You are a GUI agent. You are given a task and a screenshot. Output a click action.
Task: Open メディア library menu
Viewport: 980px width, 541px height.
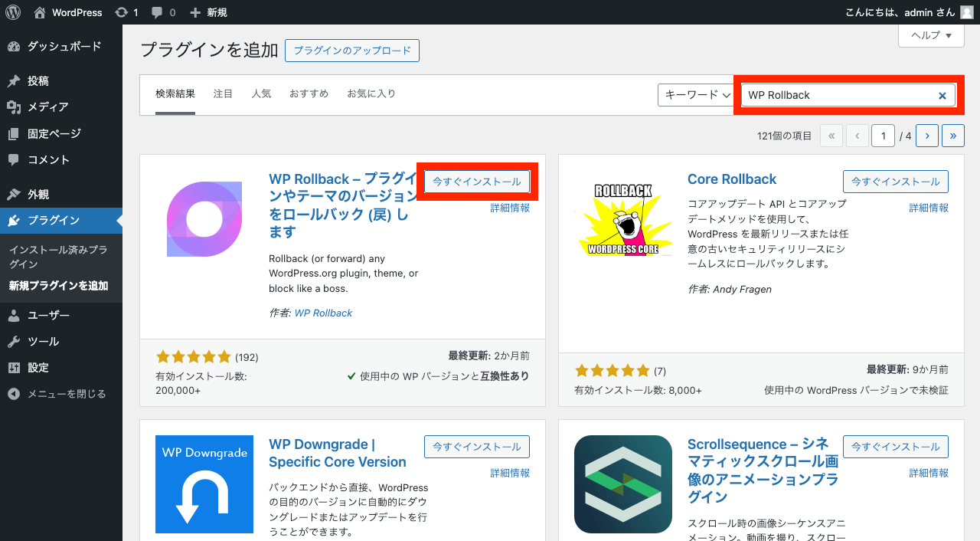click(x=61, y=107)
